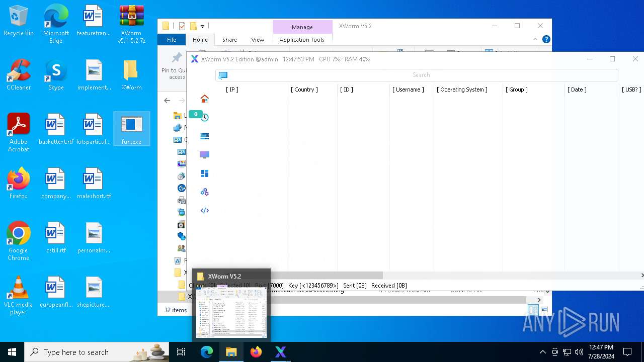
Task: Switch to the View ribbon tab
Action: pos(258,40)
